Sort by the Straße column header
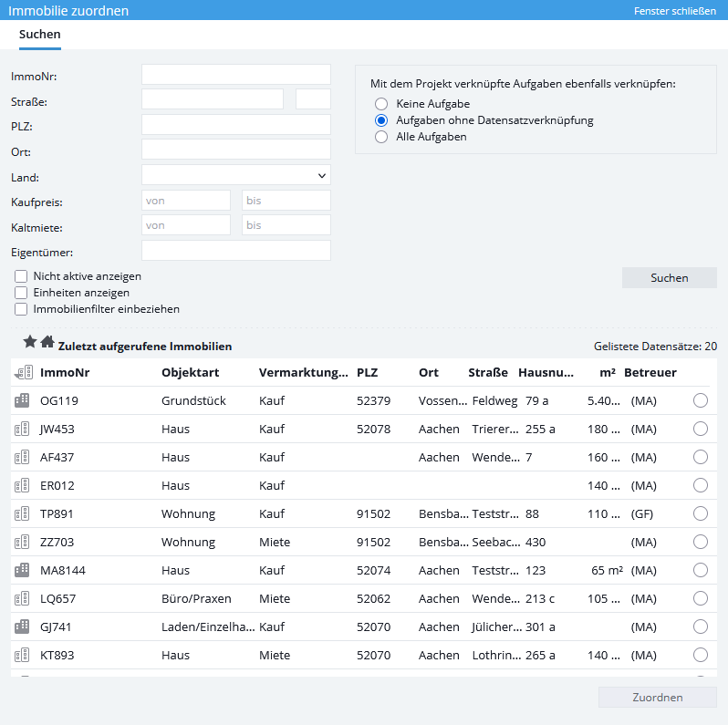The image size is (728, 725). (488, 372)
